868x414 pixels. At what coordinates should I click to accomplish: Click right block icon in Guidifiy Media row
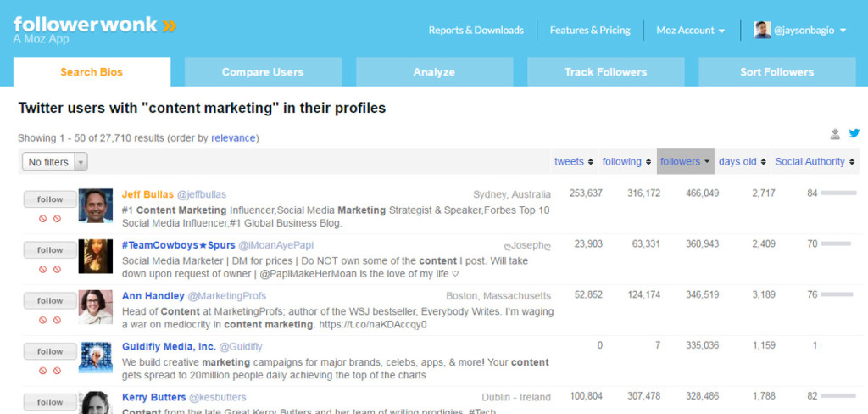tap(57, 371)
